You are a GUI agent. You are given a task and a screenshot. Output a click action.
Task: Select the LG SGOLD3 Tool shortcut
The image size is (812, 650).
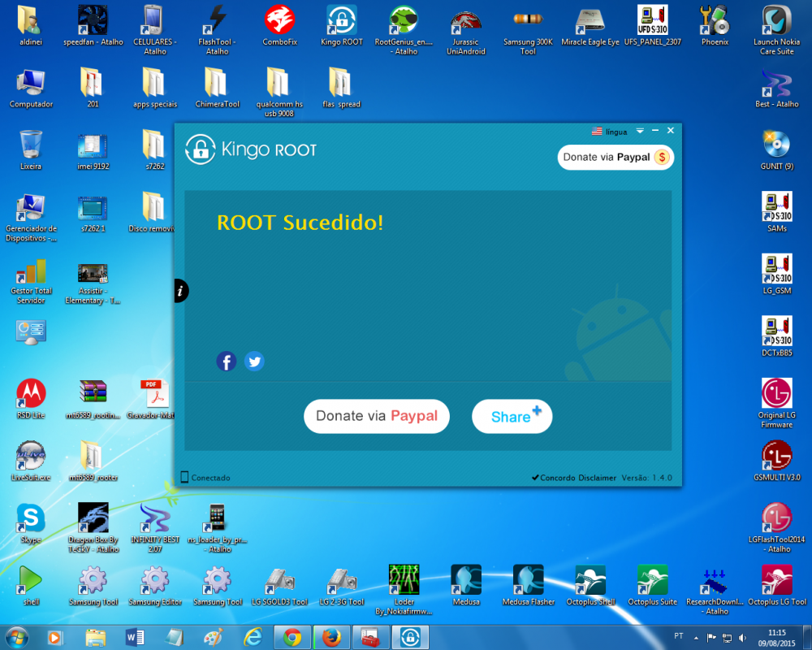click(279, 586)
